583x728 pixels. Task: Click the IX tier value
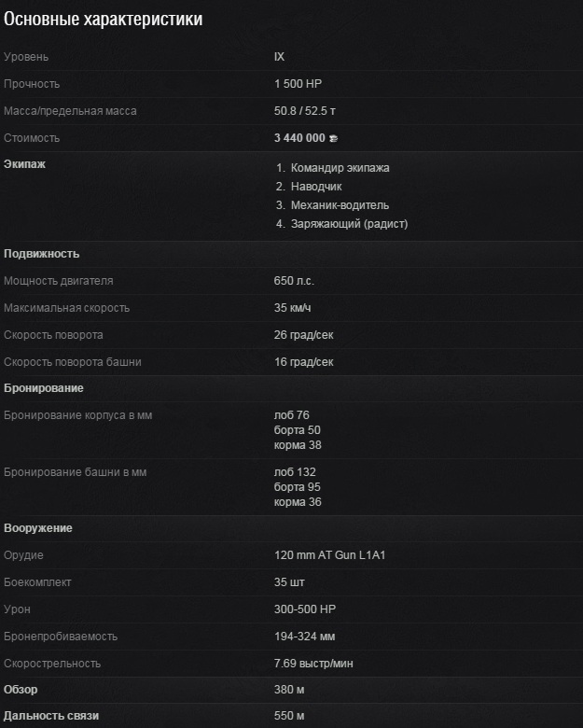[x=279, y=57]
